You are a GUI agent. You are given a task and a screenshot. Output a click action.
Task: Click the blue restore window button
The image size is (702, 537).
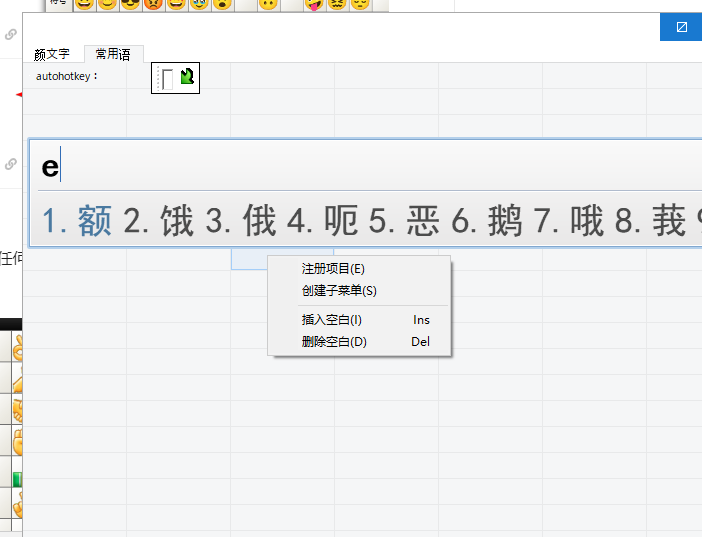(x=681, y=27)
